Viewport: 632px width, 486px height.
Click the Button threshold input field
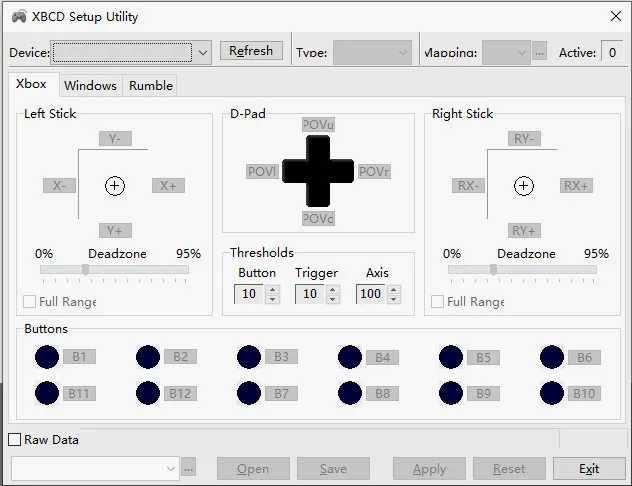pyautogui.click(x=249, y=294)
